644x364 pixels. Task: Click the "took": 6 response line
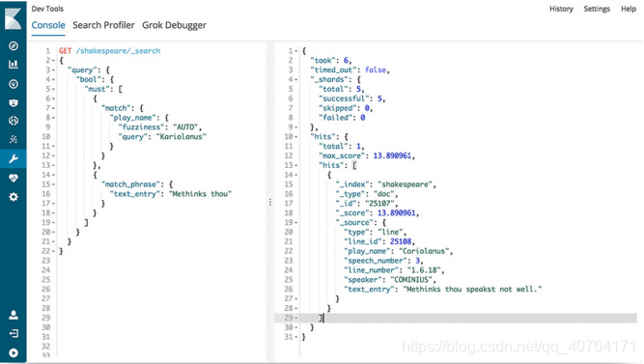pyautogui.click(x=330, y=61)
